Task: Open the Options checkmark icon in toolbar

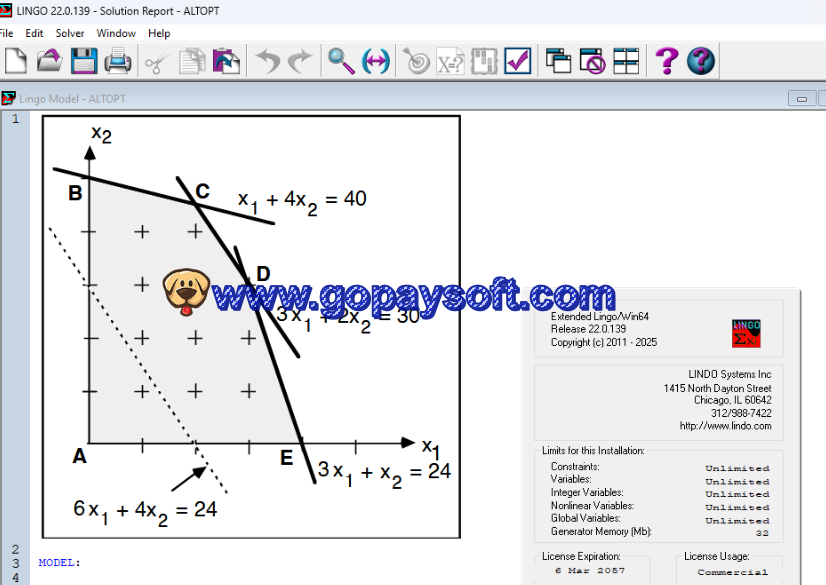Action: (x=517, y=61)
